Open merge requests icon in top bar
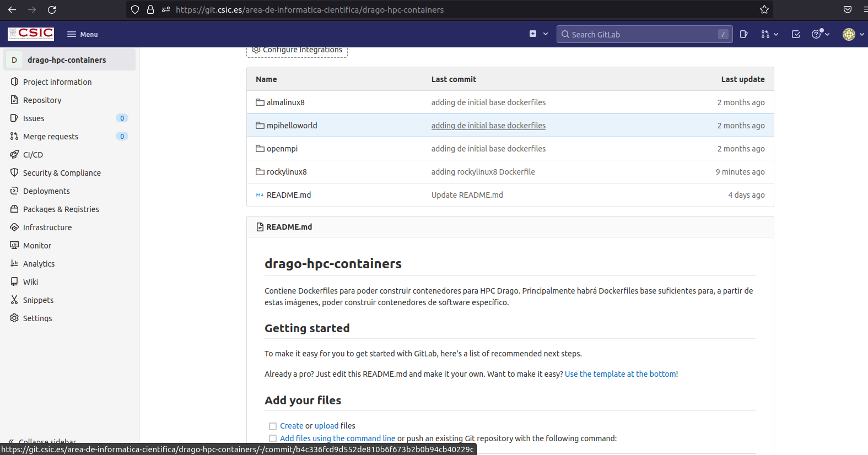 pos(765,34)
